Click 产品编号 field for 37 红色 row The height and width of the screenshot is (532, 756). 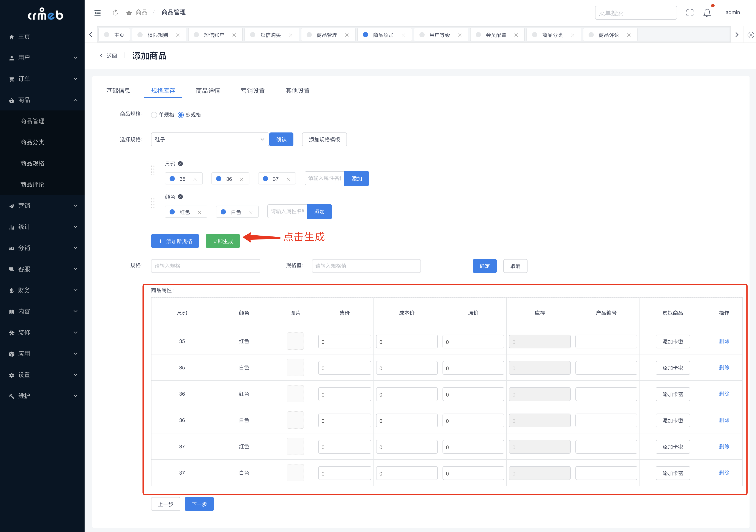(606, 447)
